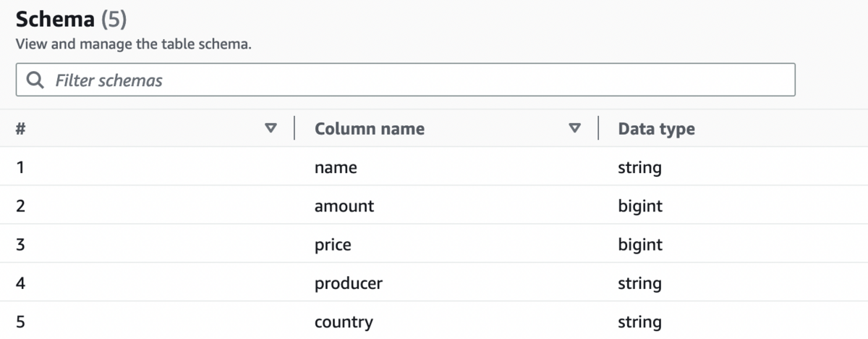Screen dimensions: 868x339
Task: Click the # column header
Action: (x=21, y=129)
